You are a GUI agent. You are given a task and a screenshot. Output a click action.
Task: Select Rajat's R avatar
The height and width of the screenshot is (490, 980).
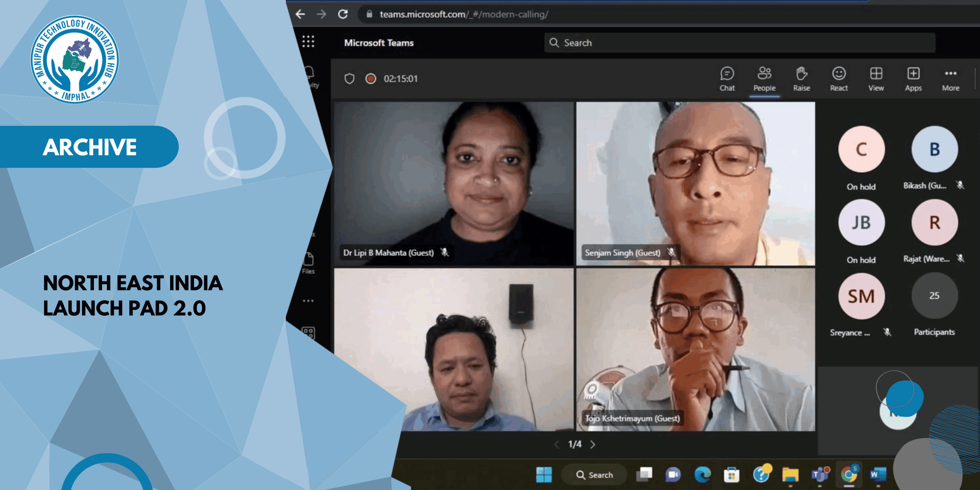click(x=934, y=222)
